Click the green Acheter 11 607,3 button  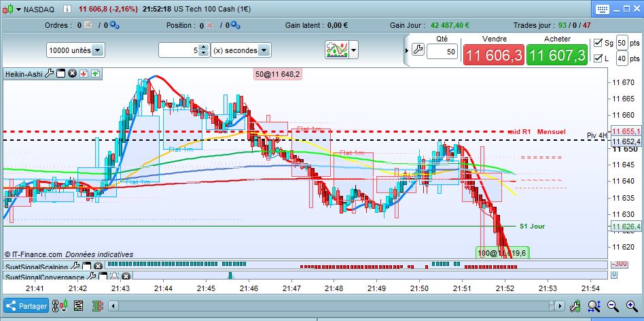pos(557,54)
